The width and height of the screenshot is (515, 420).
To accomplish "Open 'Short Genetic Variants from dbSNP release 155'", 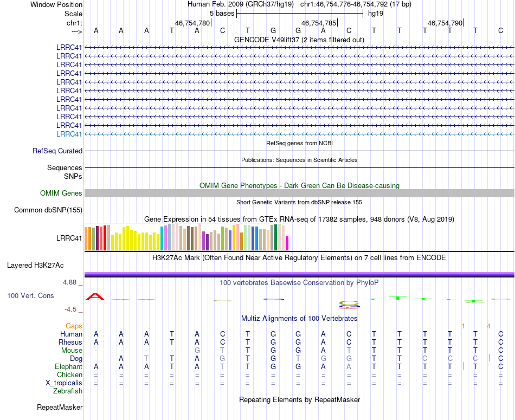I will point(299,202).
